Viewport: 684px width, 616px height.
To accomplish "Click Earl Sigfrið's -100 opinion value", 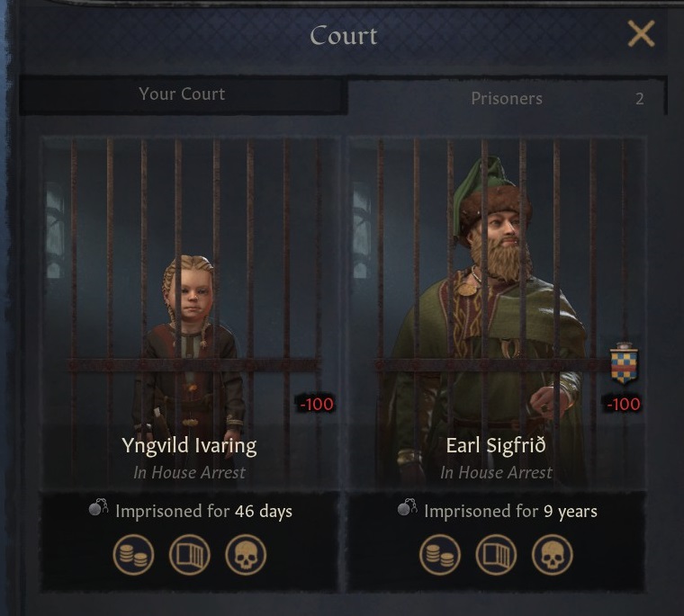I will [624, 404].
